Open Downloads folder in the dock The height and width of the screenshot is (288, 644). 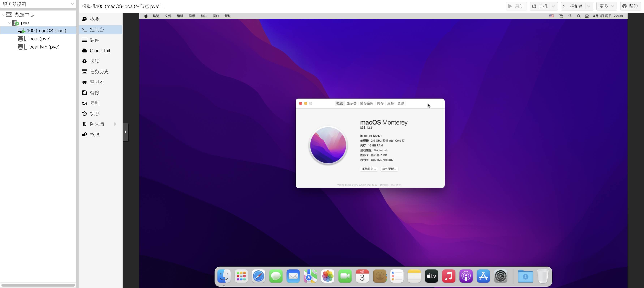(525, 276)
